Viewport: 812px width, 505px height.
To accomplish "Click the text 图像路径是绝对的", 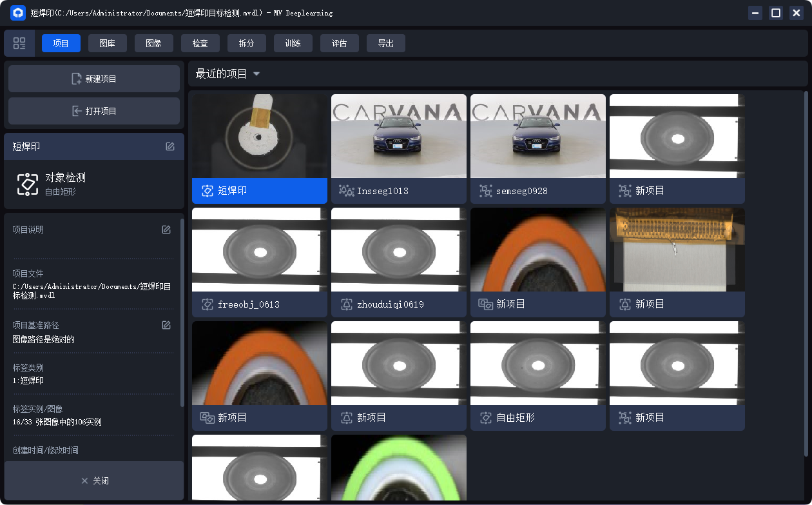I will [44, 339].
